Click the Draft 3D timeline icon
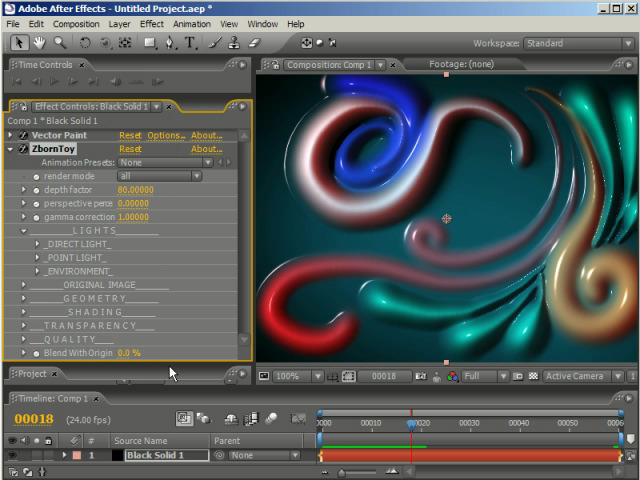 [203, 418]
